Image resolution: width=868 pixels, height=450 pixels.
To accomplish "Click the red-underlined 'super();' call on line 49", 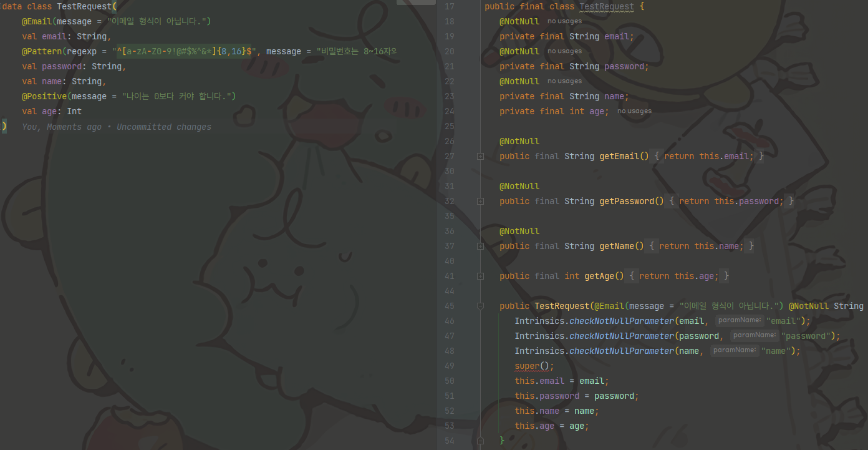I will pos(534,366).
